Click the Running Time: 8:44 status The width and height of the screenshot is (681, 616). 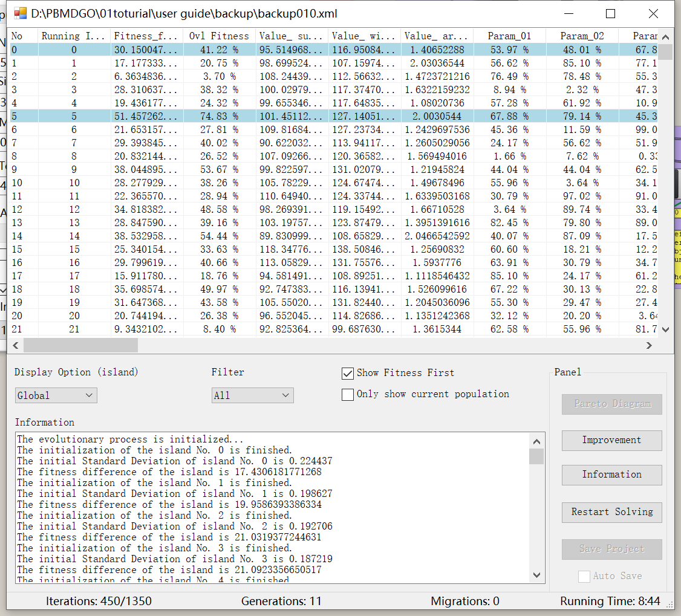coord(610,601)
